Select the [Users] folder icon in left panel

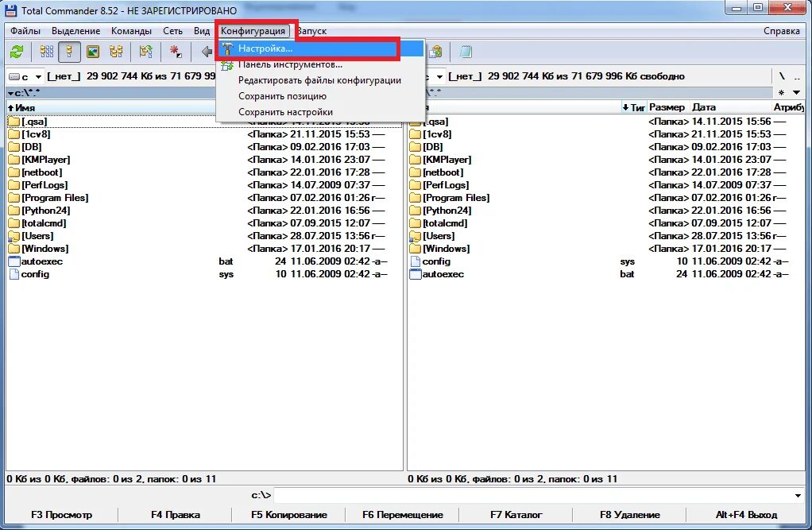point(14,236)
